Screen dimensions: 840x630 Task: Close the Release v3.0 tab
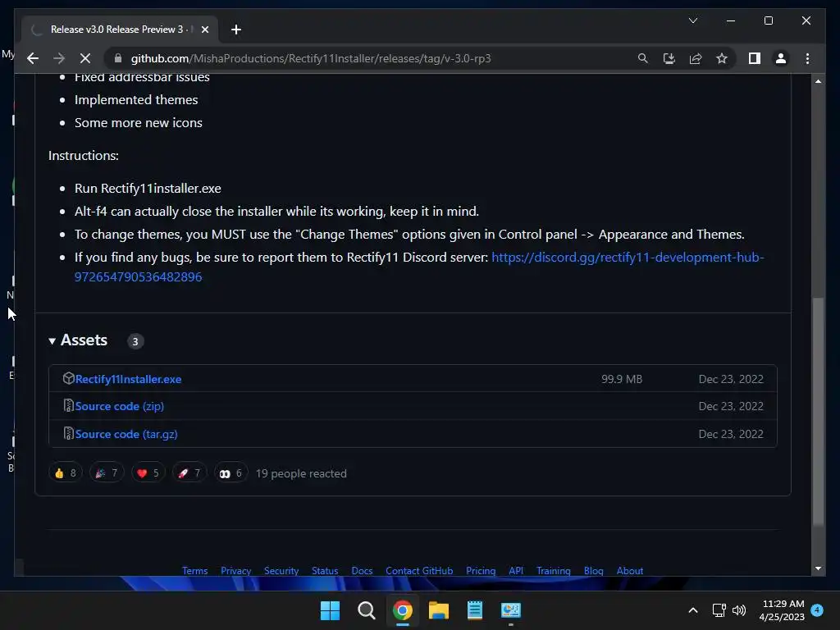coord(204,30)
